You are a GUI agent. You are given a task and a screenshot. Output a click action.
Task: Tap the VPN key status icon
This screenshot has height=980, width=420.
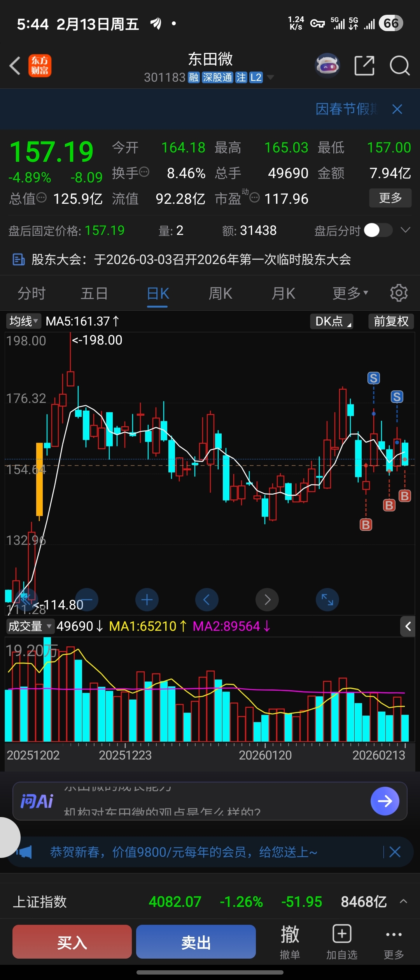pyautogui.click(x=317, y=24)
